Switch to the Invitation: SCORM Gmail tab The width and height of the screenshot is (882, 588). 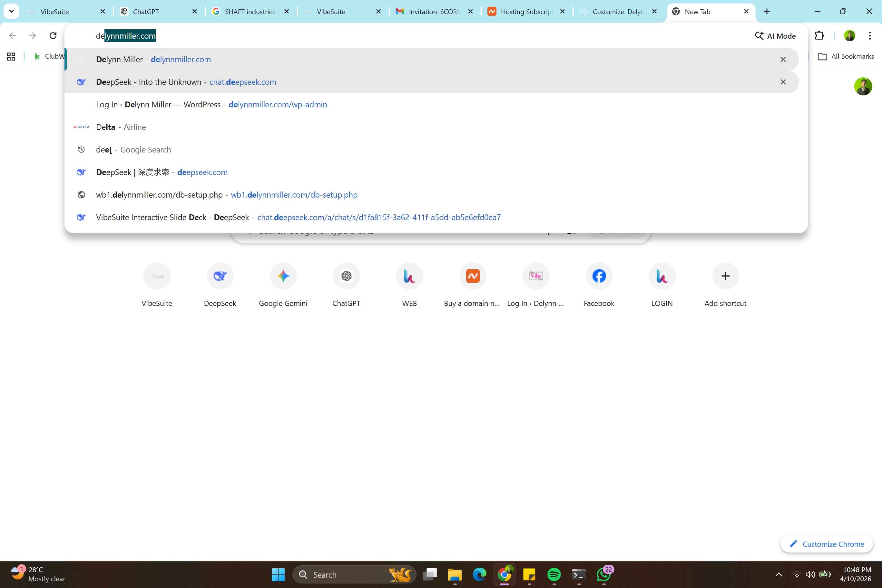[x=435, y=12]
